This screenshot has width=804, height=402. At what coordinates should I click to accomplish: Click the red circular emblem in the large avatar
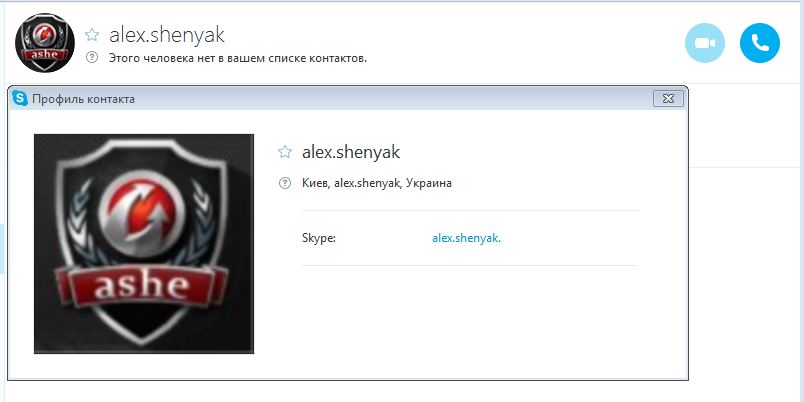[x=142, y=213]
